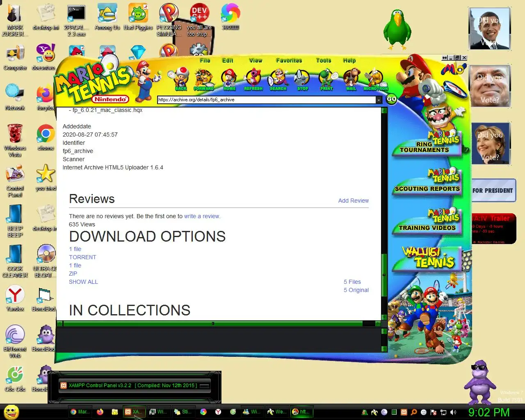525x420 pixels.
Task: Click XAMPP Control Panel title bar
Action: point(135,386)
